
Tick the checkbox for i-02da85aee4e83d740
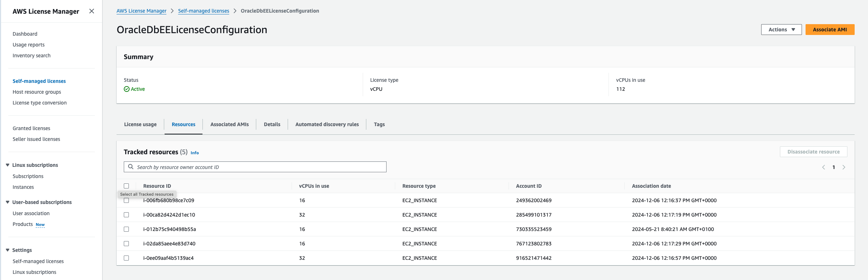[126, 244]
